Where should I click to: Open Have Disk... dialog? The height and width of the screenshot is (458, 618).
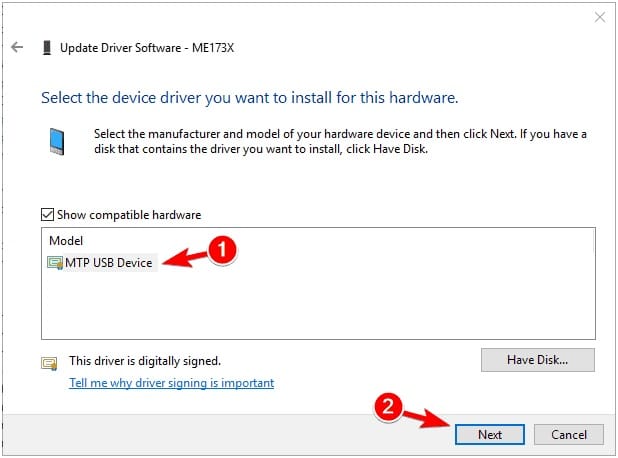[538, 360]
